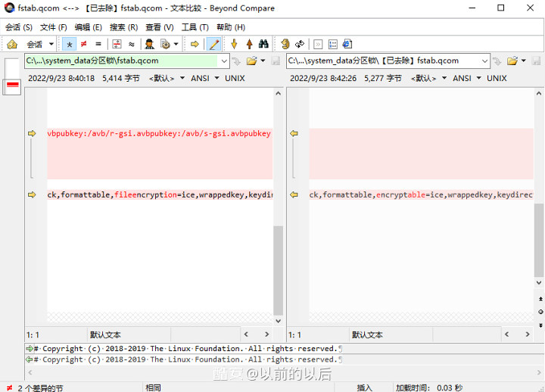Click copy-left arrow beside encryptable line
This screenshot has width=545, height=392.
click(294, 194)
